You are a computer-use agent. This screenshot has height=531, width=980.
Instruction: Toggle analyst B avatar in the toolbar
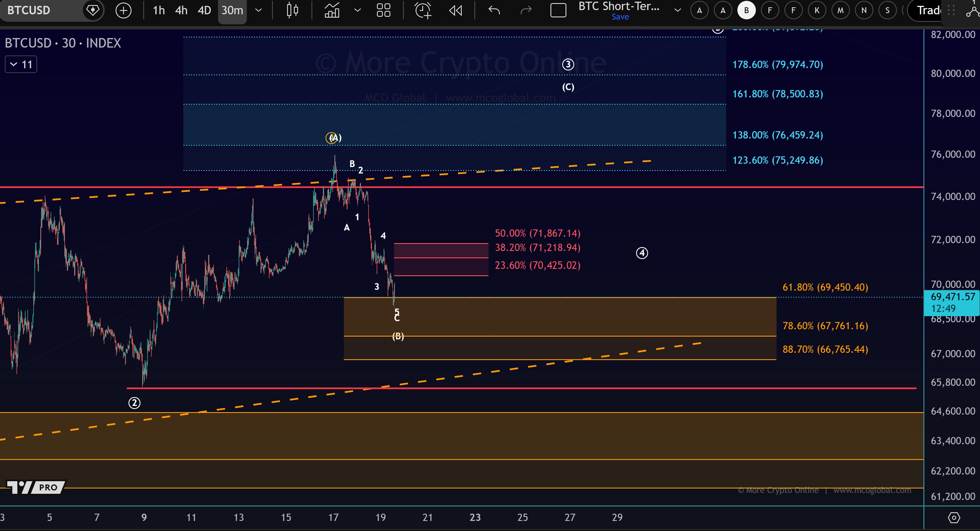(746, 10)
